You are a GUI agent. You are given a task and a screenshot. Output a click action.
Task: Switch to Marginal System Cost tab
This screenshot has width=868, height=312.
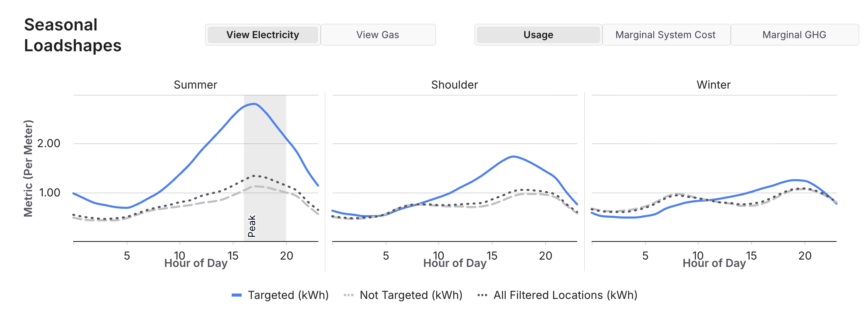665,35
